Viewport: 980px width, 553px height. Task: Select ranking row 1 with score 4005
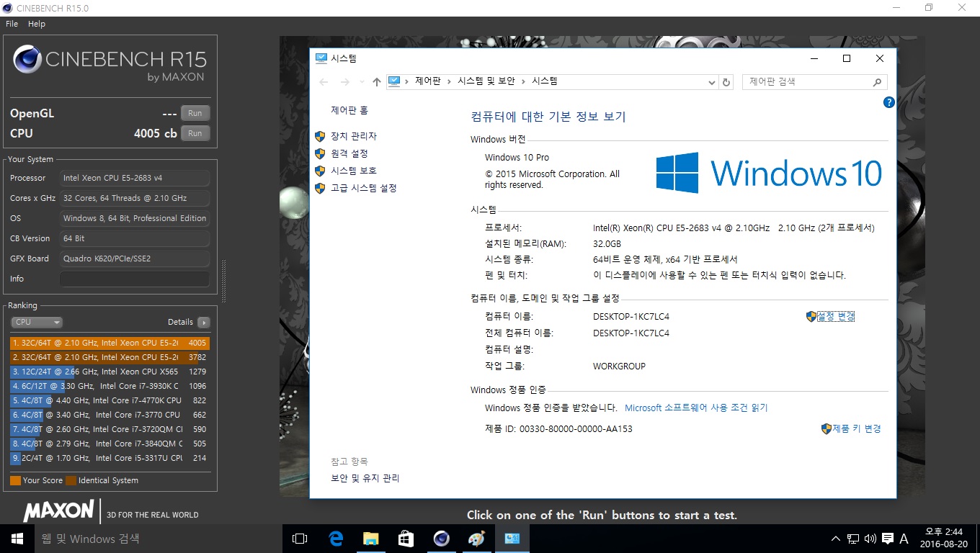pos(109,343)
